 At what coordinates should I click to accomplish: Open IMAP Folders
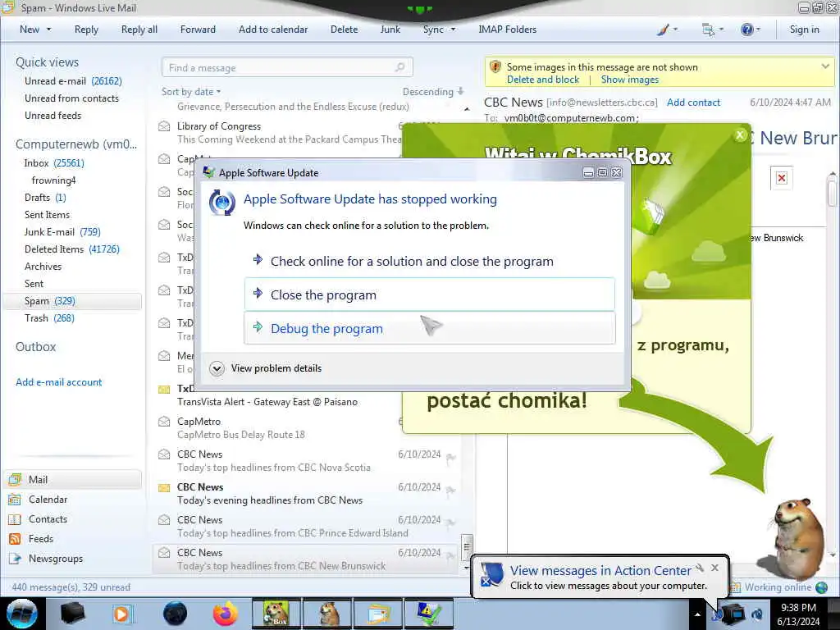(x=507, y=30)
